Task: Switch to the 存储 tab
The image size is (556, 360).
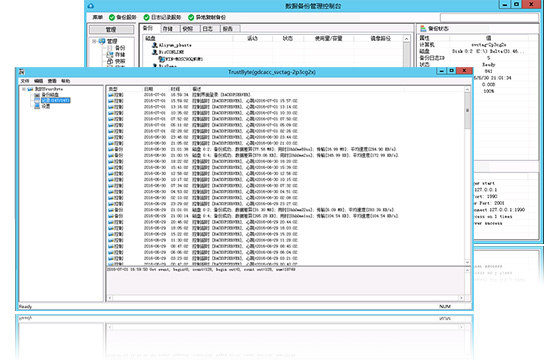Action: (167, 29)
